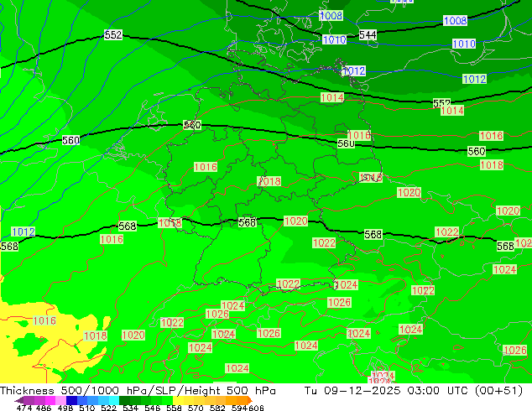Click the date 'Tu 09-12-2025 03:00 UTC (00+51)'
Viewport: 532px width, 411px height.
[414, 391]
